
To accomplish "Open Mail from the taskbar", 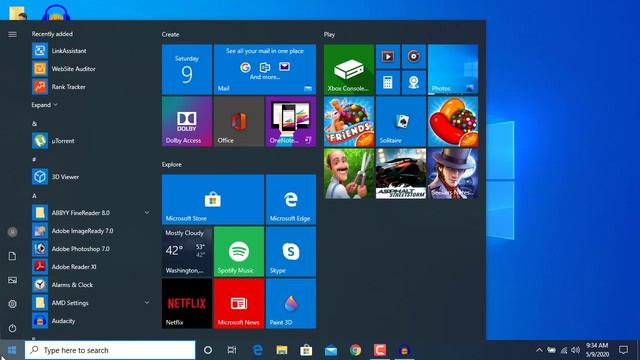I will click(331, 350).
